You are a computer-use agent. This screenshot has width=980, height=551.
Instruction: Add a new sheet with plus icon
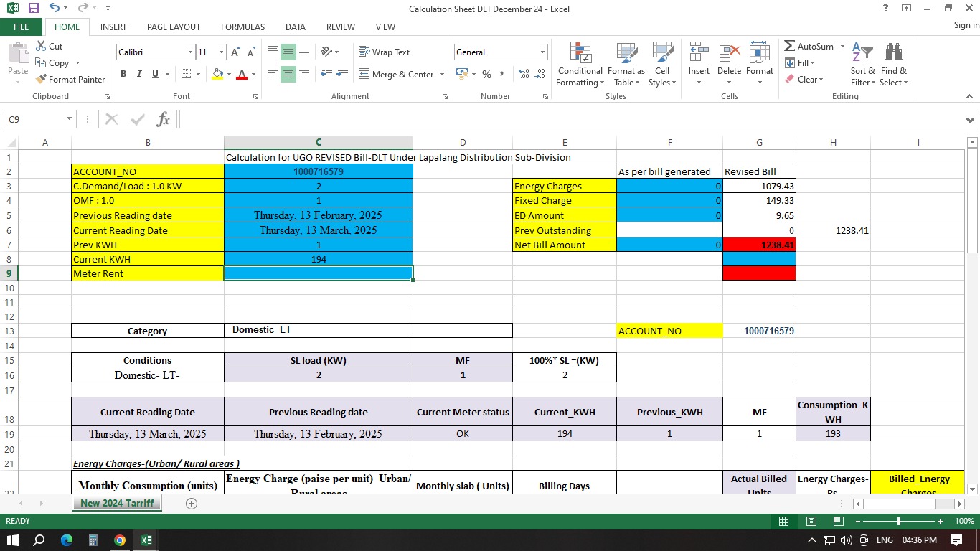pos(192,504)
